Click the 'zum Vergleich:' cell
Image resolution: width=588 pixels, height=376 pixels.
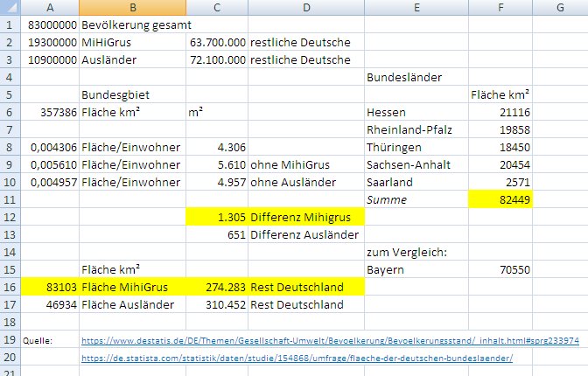click(416, 252)
